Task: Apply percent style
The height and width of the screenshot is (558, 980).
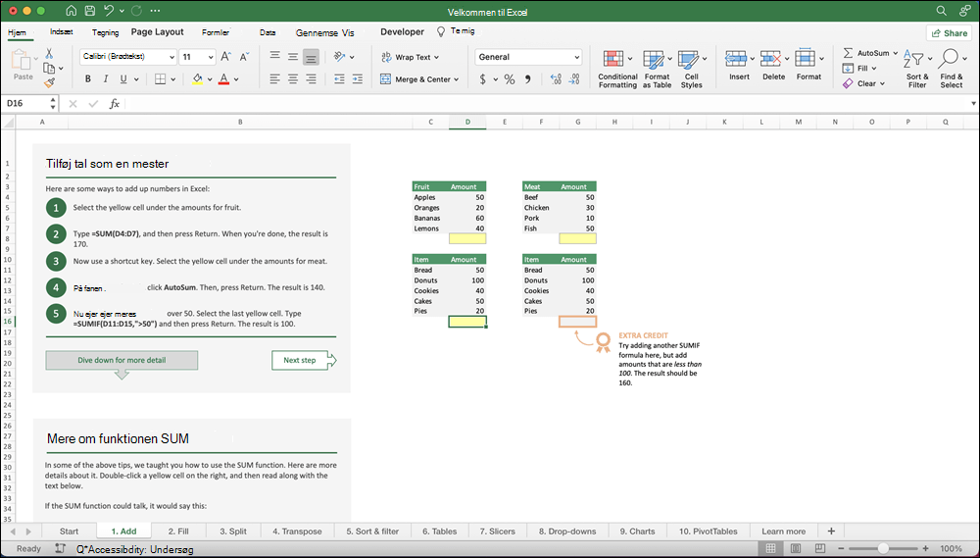Action: 510,79
